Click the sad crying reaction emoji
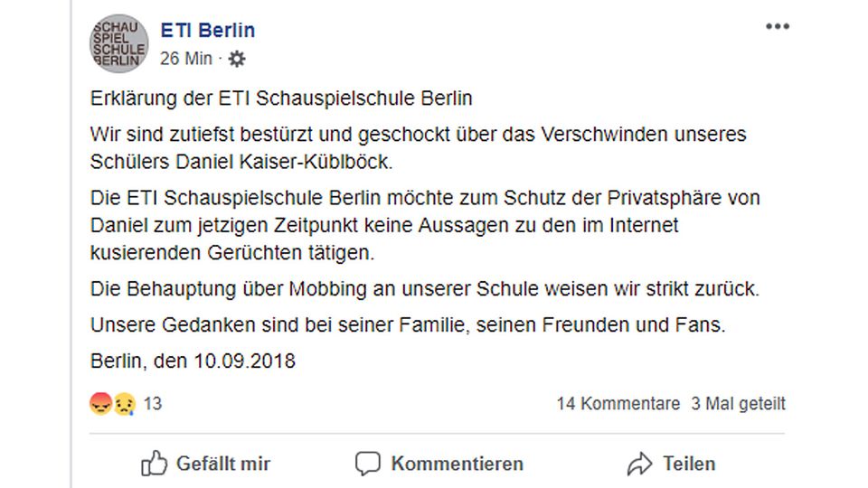This screenshot has height=488, width=868. [124, 404]
